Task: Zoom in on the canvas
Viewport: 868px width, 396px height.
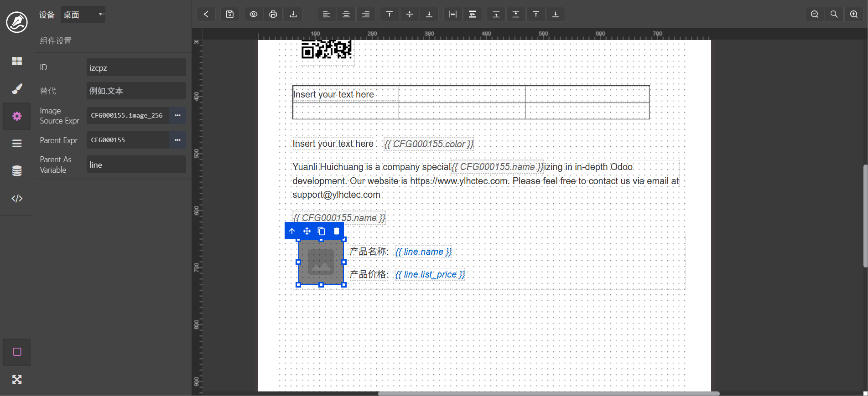Action: click(854, 14)
